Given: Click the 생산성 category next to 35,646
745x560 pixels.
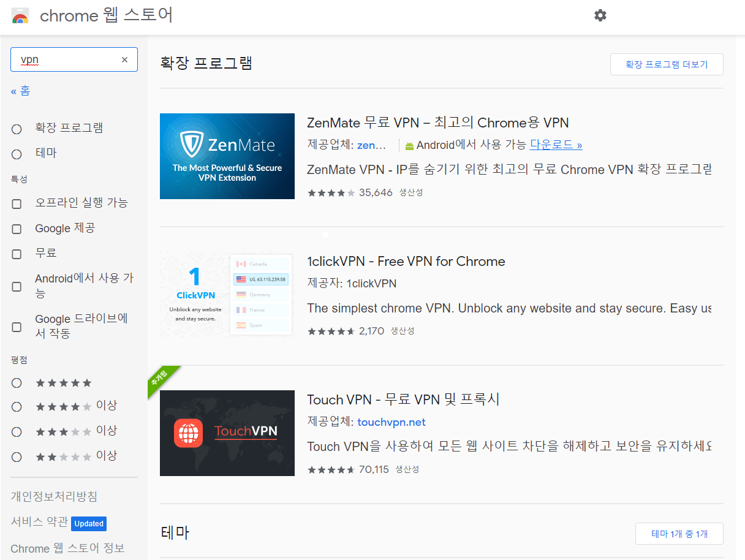Looking at the screenshot, I should [411, 192].
